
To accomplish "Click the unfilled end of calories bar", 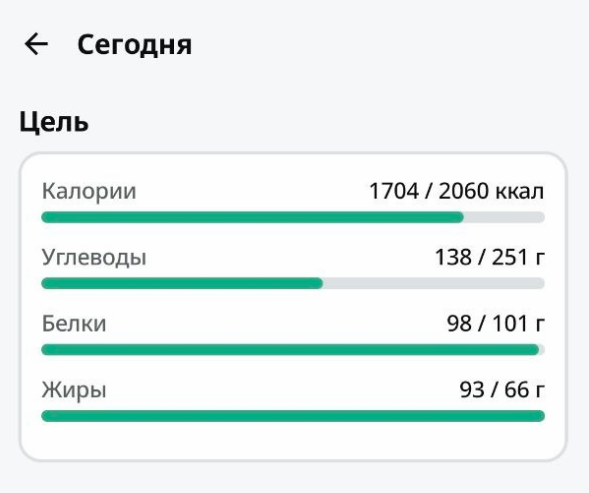I will [504, 217].
